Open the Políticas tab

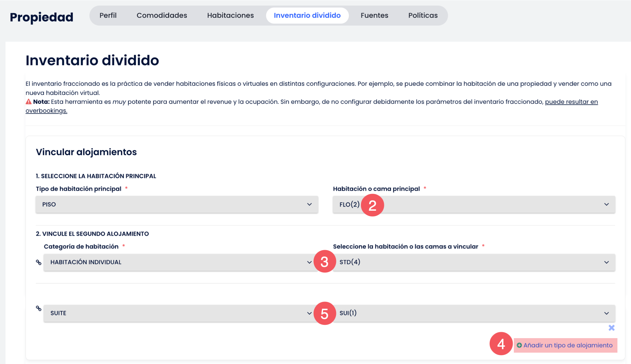coord(423,15)
